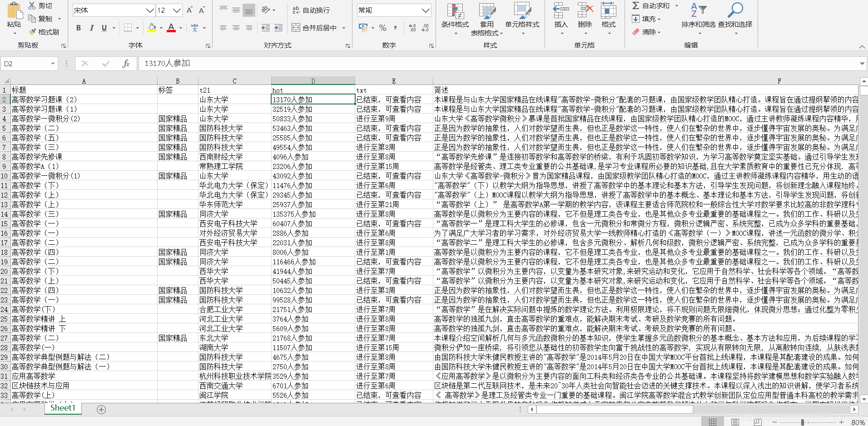Click the zoom in plus button

[841, 422]
